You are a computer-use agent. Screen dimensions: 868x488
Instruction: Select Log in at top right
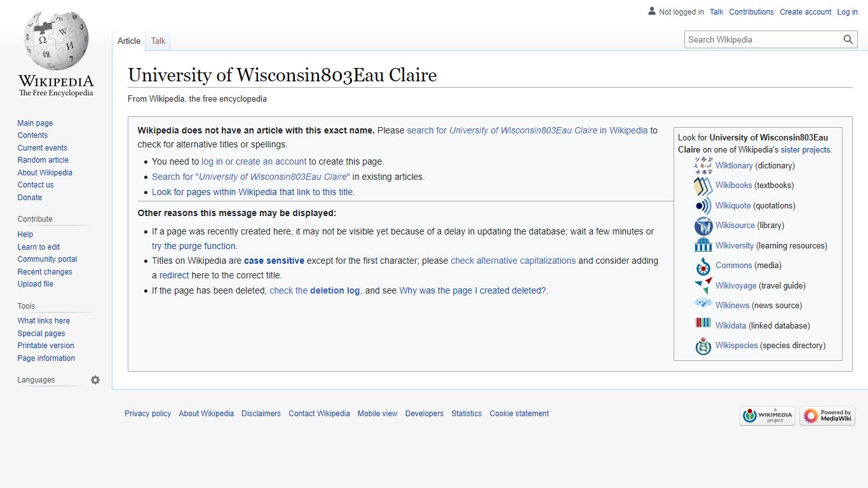[x=848, y=12]
